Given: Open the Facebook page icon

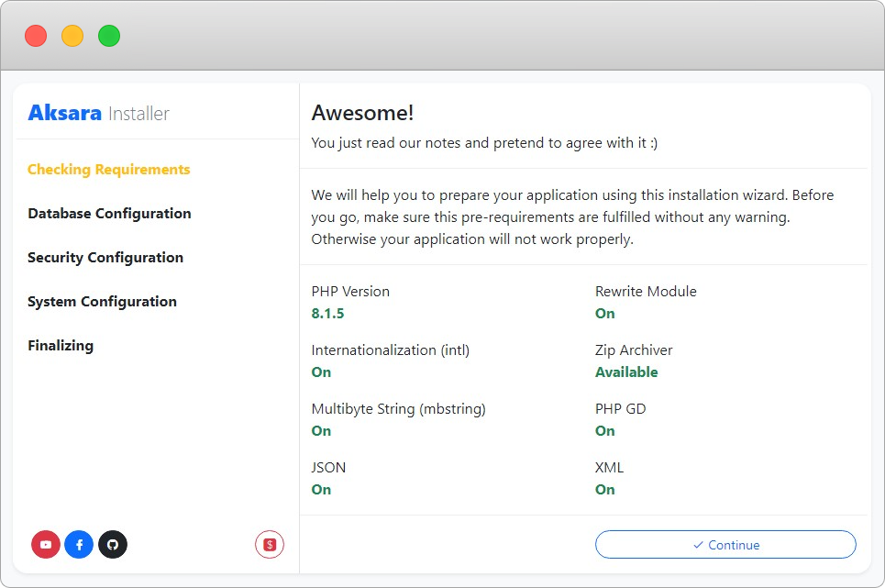Looking at the screenshot, I should tap(79, 545).
